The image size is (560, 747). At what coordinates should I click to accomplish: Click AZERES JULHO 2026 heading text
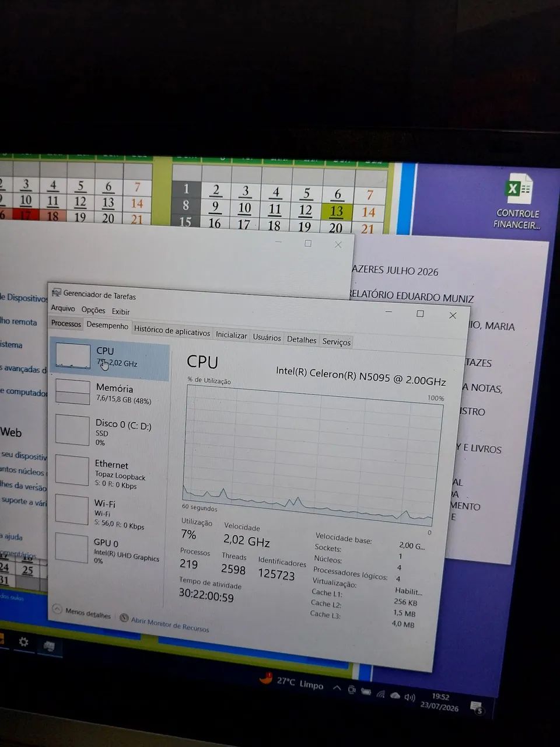(x=395, y=270)
